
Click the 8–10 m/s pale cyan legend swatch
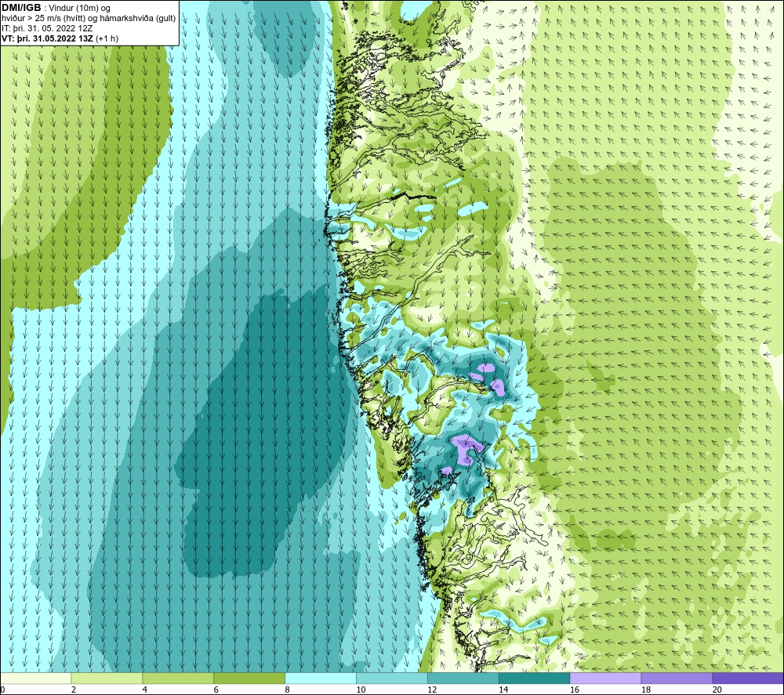[321, 678]
